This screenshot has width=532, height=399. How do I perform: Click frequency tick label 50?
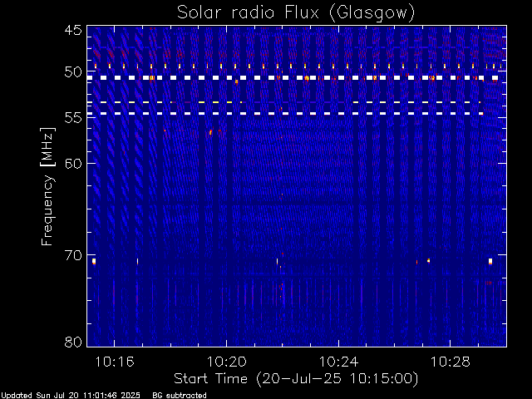[x=73, y=72]
